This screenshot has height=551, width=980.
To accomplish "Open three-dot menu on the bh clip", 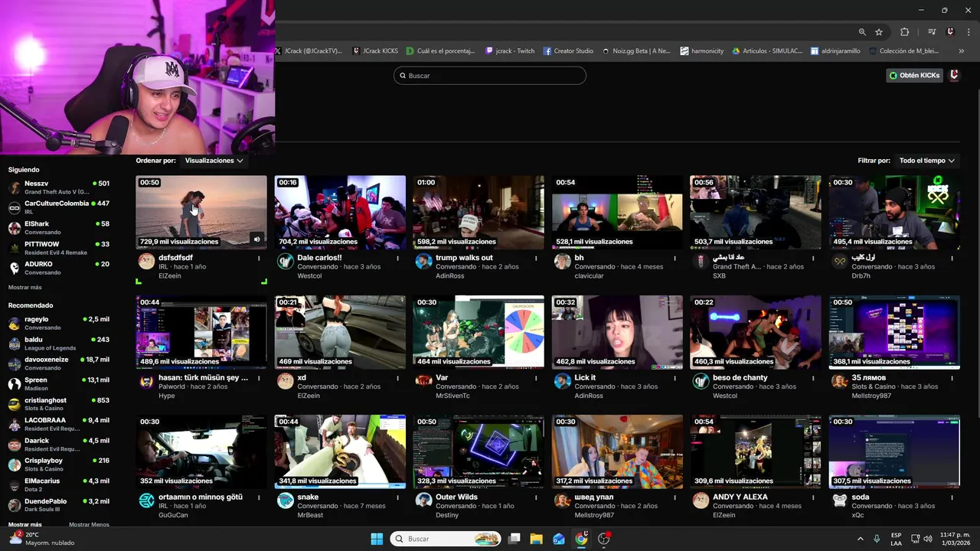I will click(x=675, y=259).
